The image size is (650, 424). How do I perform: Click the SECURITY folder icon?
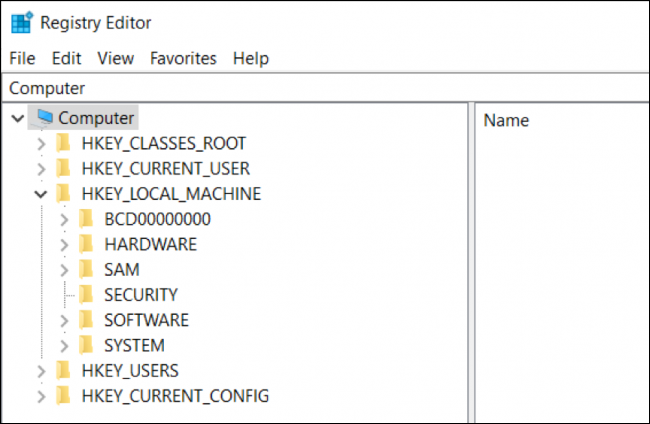pyautogui.click(x=87, y=295)
